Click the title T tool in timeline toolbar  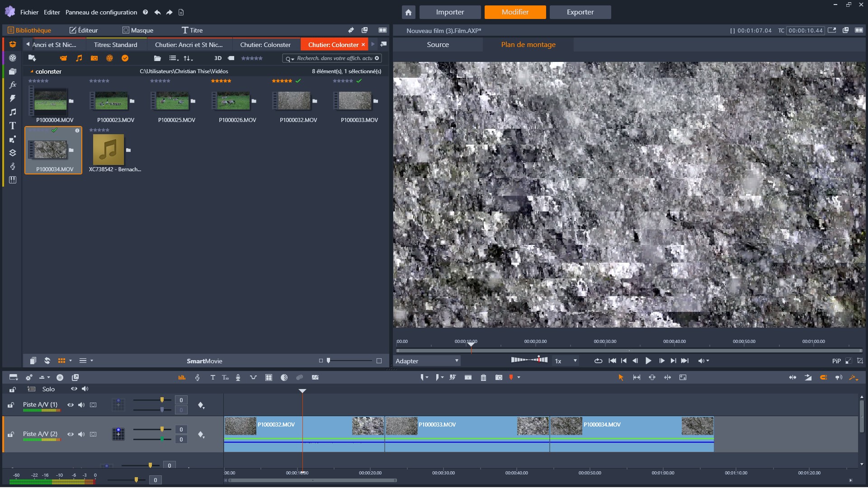point(212,378)
